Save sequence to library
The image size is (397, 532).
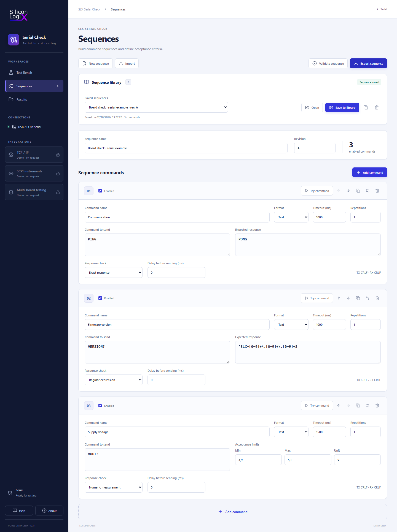tap(342, 108)
